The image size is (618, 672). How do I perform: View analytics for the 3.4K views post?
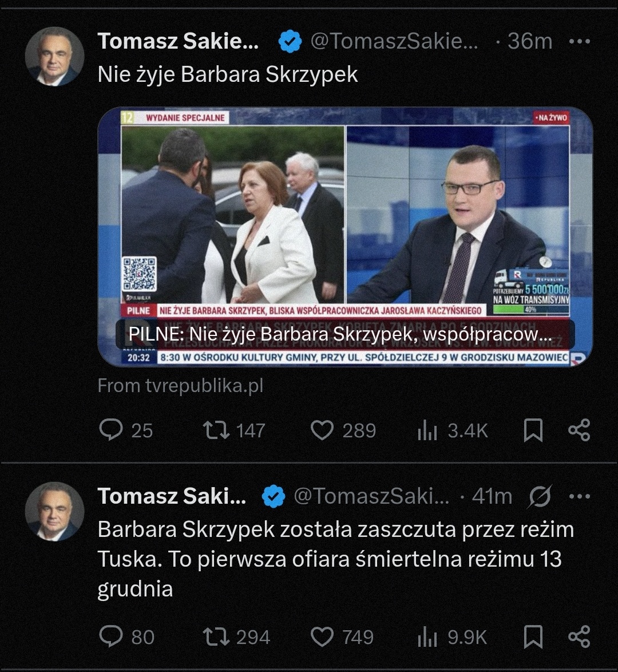[427, 430]
